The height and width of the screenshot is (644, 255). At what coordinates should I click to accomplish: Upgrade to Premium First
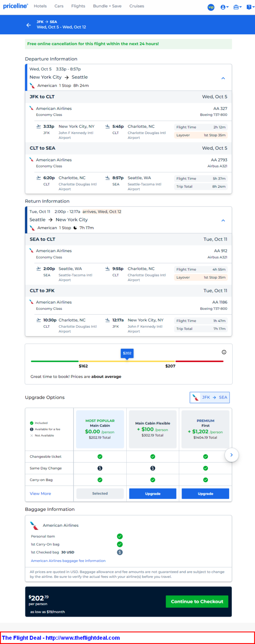(206, 494)
